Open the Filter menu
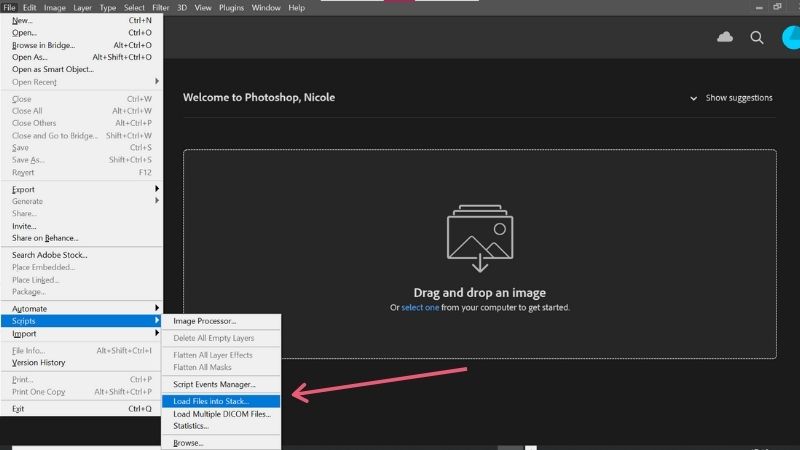This screenshot has width=800, height=450. click(161, 8)
